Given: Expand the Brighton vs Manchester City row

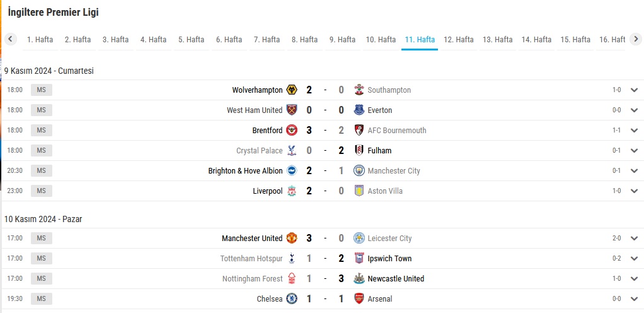Looking at the screenshot, I should (634, 170).
